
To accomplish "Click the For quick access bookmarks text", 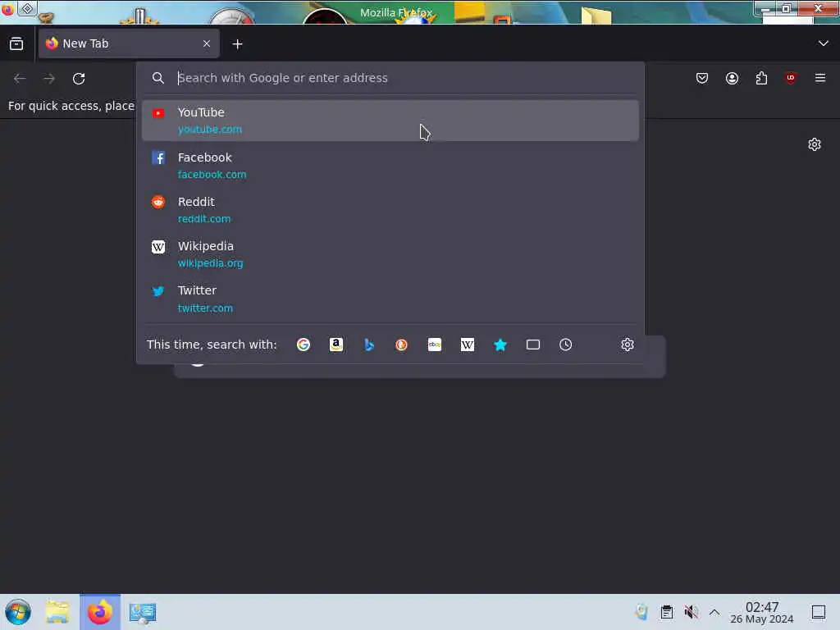I will pyautogui.click(x=71, y=106).
